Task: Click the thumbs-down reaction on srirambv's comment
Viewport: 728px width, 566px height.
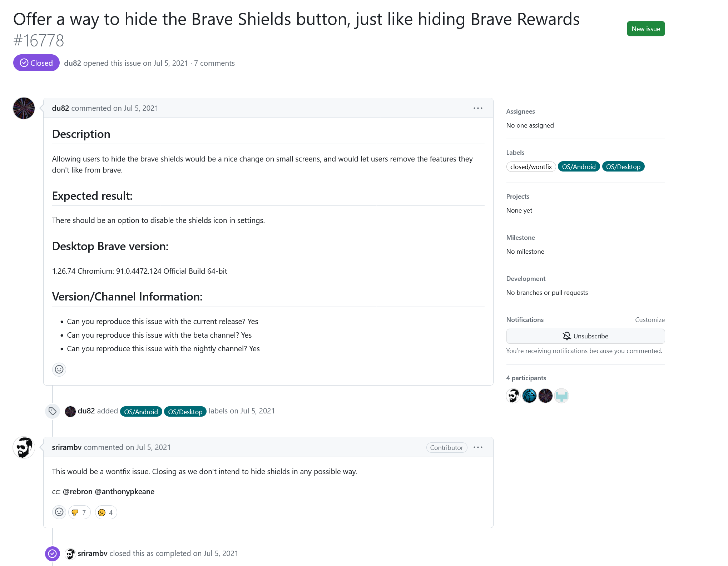Action: 79,512
